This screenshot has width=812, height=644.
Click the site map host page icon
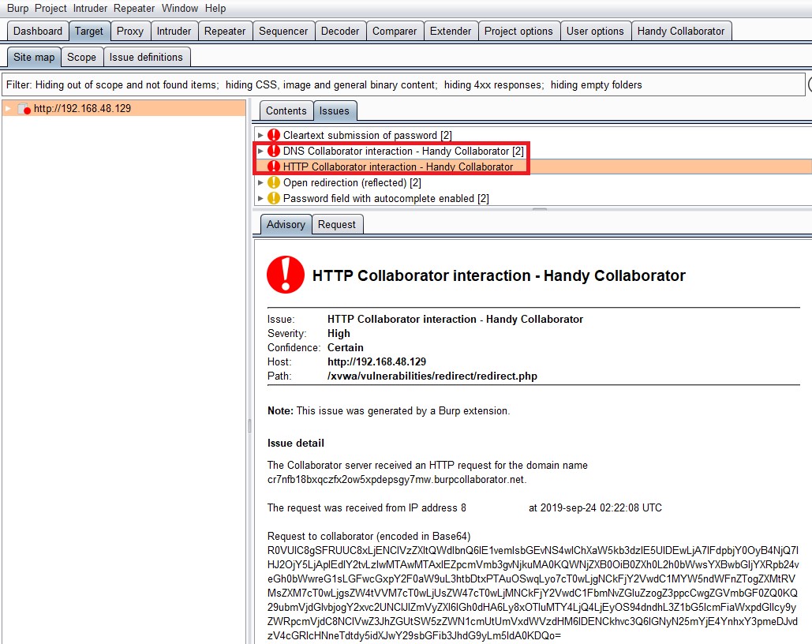point(24,109)
